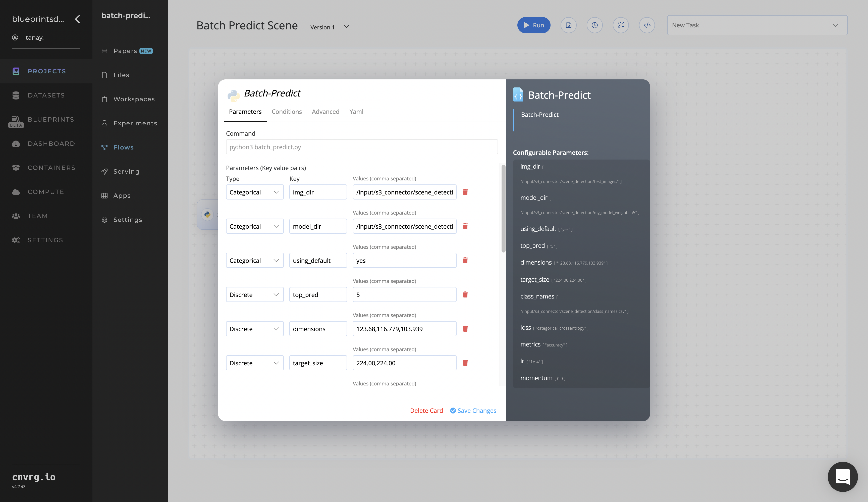This screenshot has height=502, width=868.
Task: Click the code view icon in toolbar
Action: pos(647,25)
